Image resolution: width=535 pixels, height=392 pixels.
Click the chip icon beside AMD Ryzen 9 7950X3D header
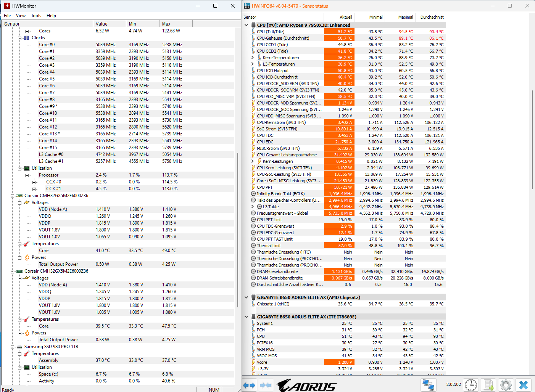coord(253,25)
